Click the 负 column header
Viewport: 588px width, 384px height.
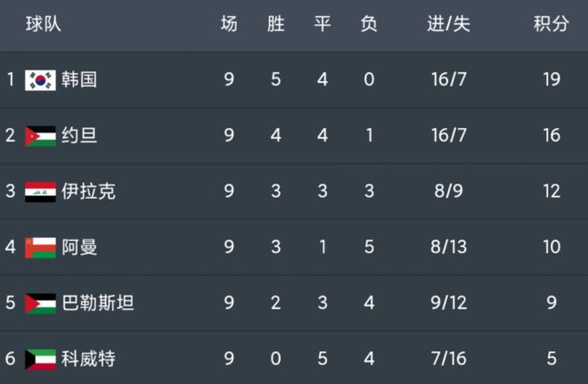[x=368, y=25]
